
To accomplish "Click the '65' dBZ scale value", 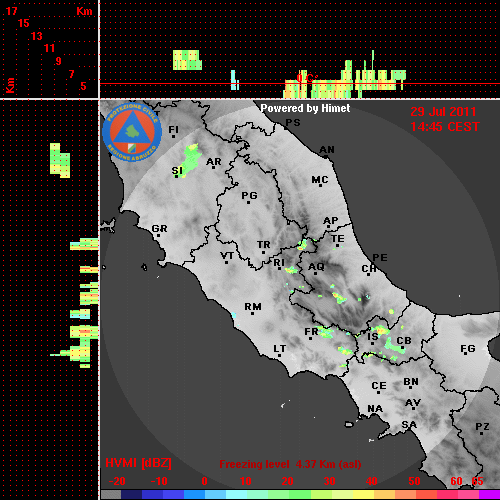I will 477,481.
